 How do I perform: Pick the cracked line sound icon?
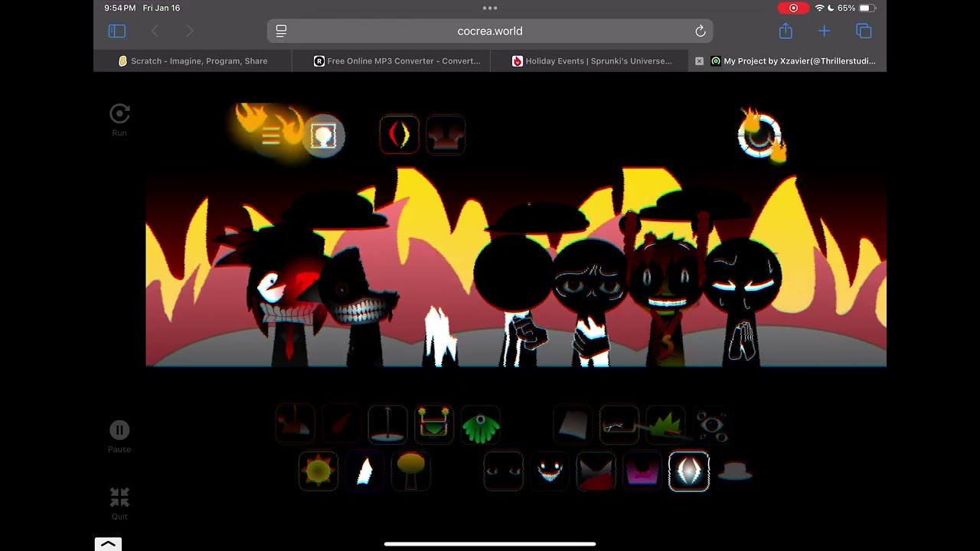(619, 424)
